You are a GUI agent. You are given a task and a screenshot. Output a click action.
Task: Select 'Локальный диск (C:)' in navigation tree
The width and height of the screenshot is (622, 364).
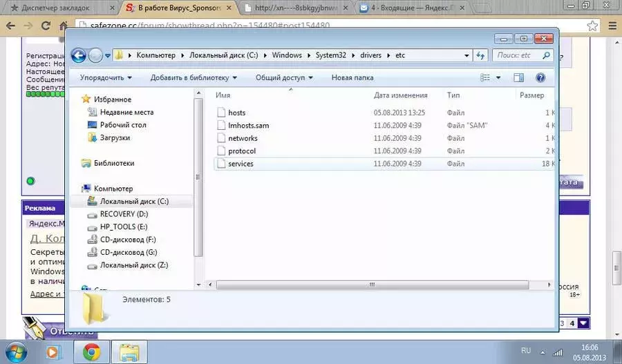[134, 202]
